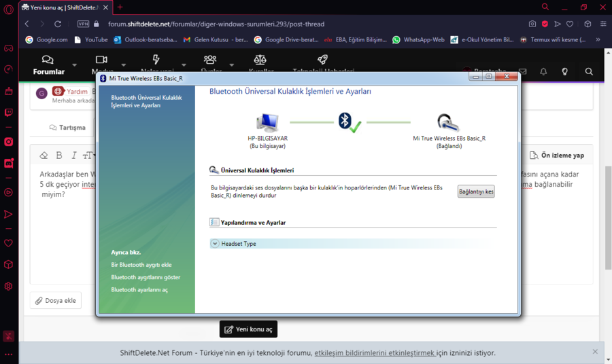The height and width of the screenshot is (364, 612).
Task: Open Discord icon in Opera sidebar
Action: pyautogui.click(x=9, y=163)
